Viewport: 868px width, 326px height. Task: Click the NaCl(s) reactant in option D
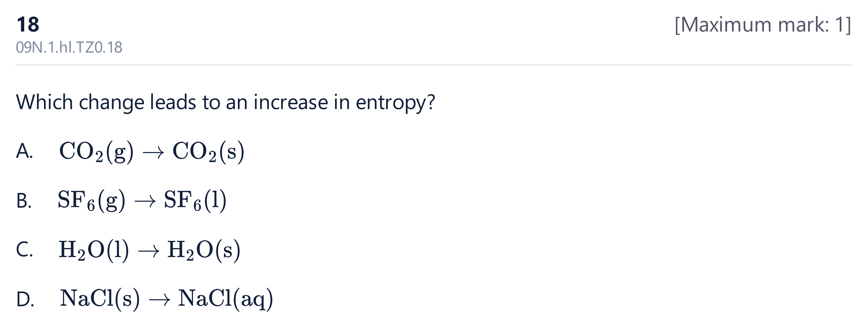pos(100,299)
